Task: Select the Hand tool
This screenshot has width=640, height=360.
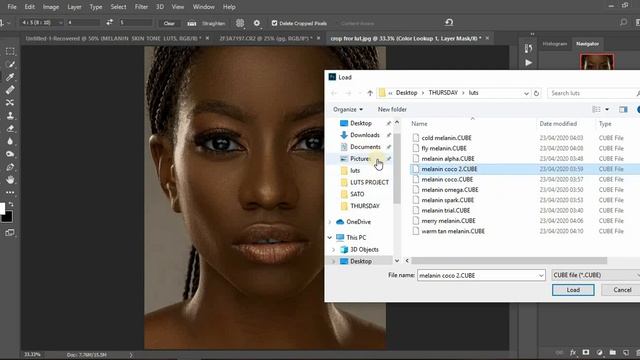Action: point(10,180)
